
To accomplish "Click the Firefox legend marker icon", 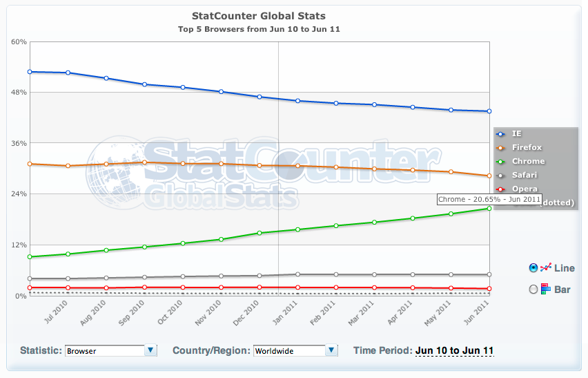I will coord(500,147).
